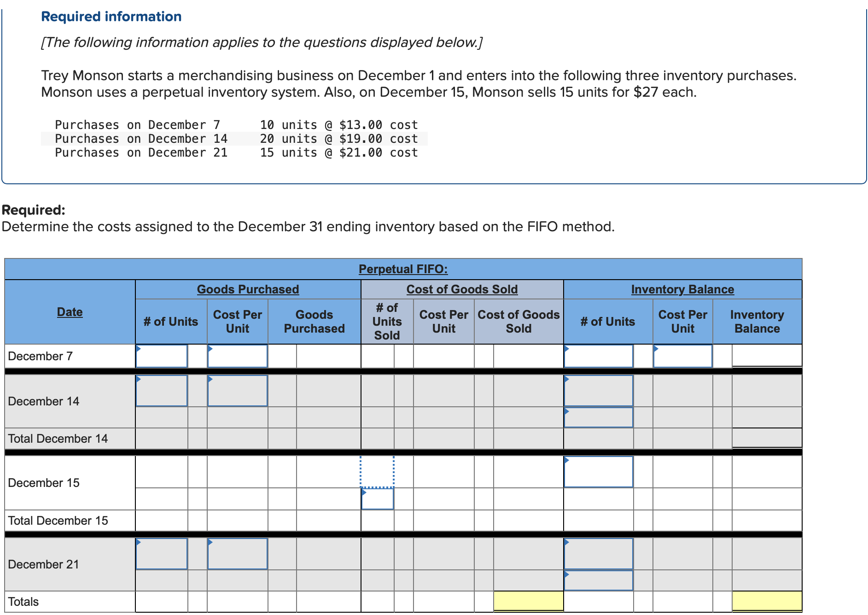Select December 14 Goods Purchased units field
This screenshot has height=615, width=868.
(x=162, y=391)
